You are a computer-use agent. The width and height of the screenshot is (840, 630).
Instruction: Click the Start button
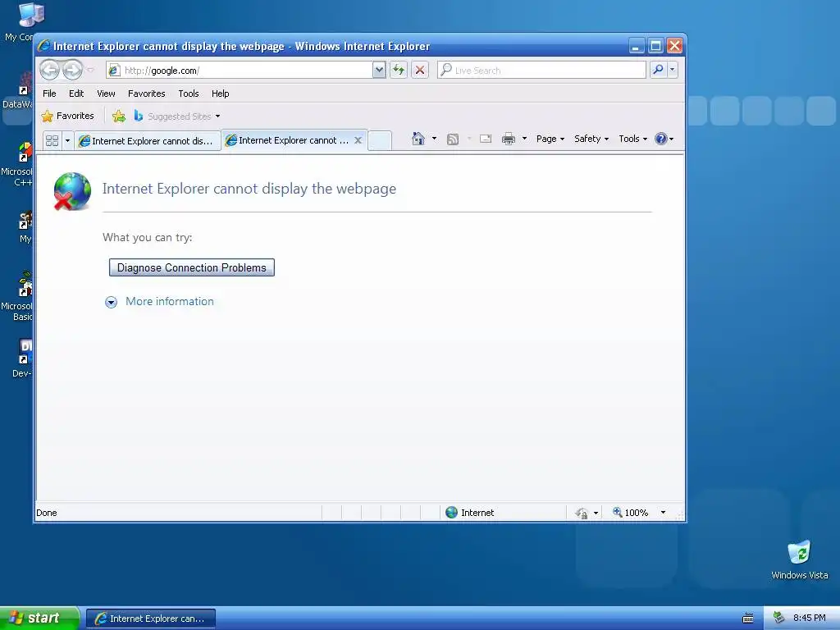(39, 619)
